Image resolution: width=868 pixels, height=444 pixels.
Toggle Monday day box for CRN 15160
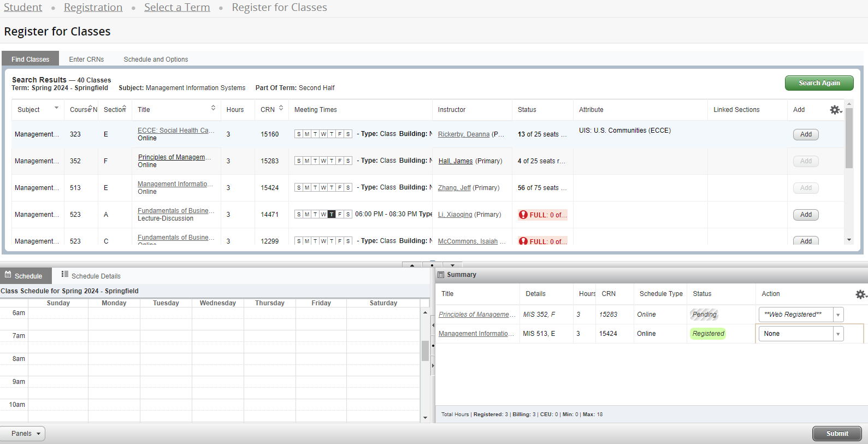307,134
